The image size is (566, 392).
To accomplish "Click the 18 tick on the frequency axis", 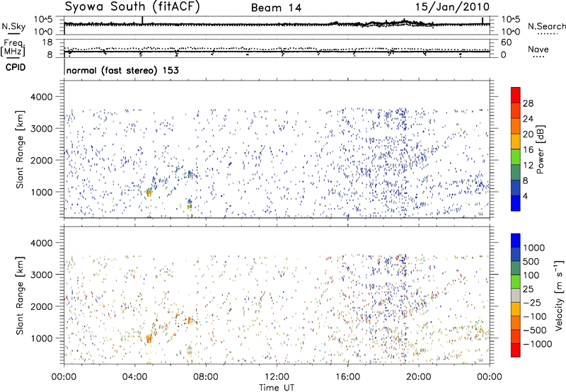I will 47,42.
